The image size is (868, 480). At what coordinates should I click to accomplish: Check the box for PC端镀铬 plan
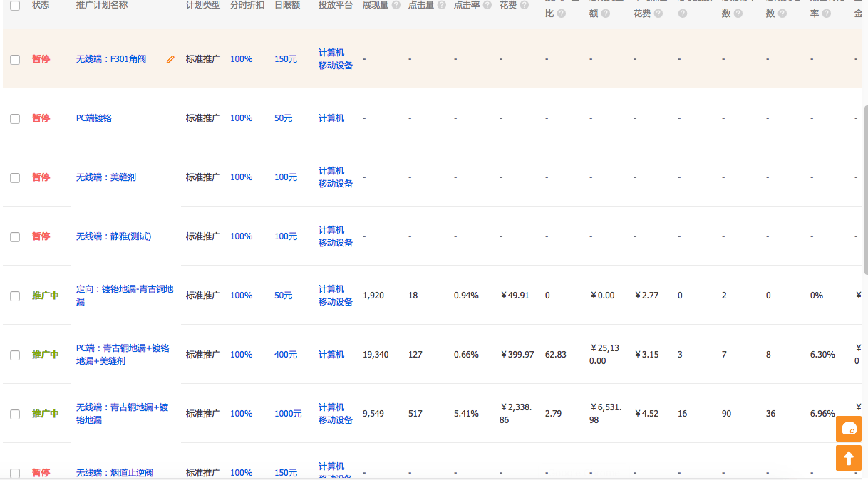click(15, 119)
